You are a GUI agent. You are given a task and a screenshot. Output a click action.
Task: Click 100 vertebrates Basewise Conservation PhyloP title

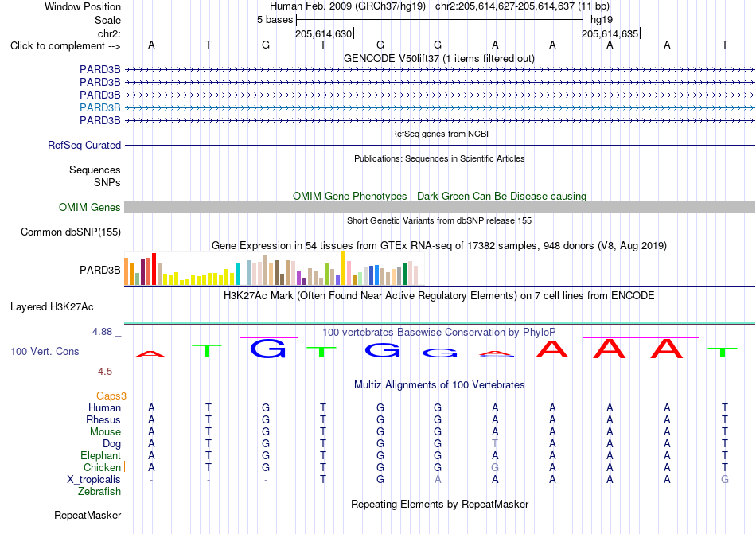coord(439,332)
